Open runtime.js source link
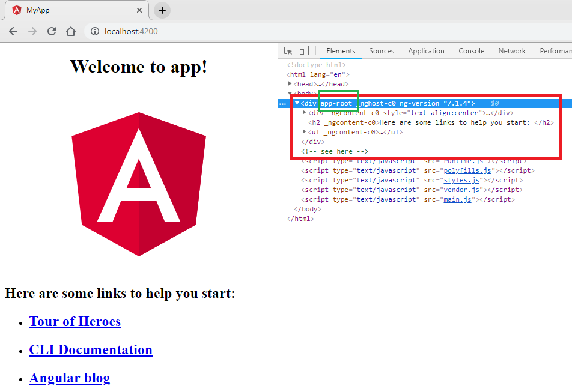Image resolution: width=572 pixels, height=392 pixels. pyautogui.click(x=463, y=161)
